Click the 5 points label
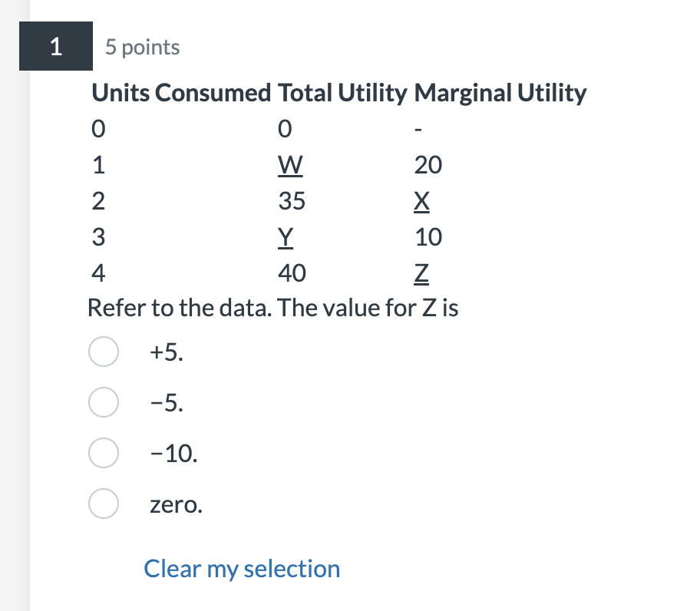 [x=142, y=47]
